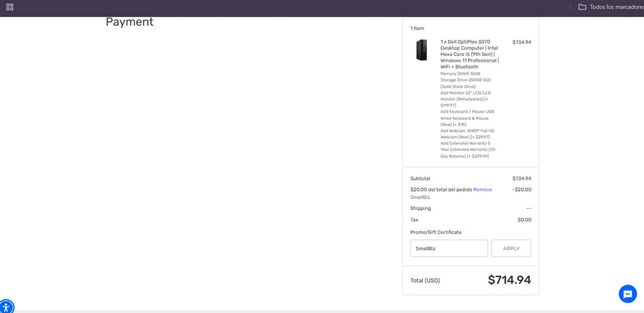Open the Todos los marcadores bookmarks folder
Screen dimensions: 644x313
click(611, 7)
